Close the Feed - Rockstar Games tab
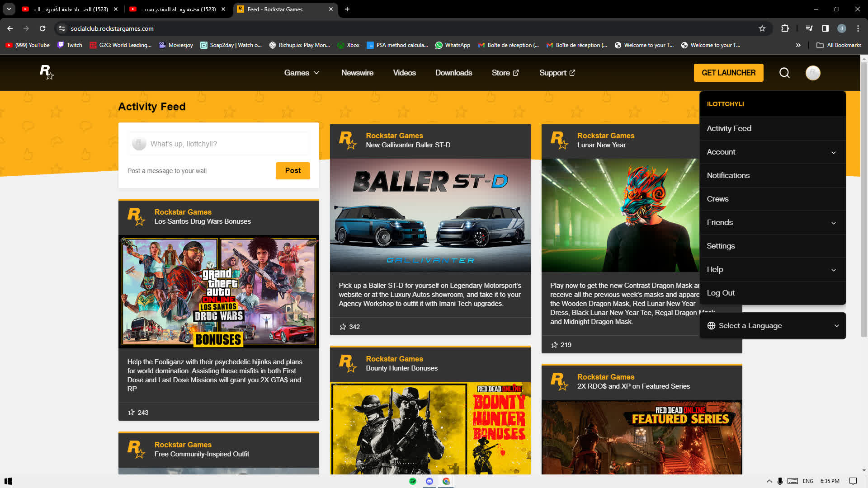The image size is (868, 488). click(x=331, y=9)
